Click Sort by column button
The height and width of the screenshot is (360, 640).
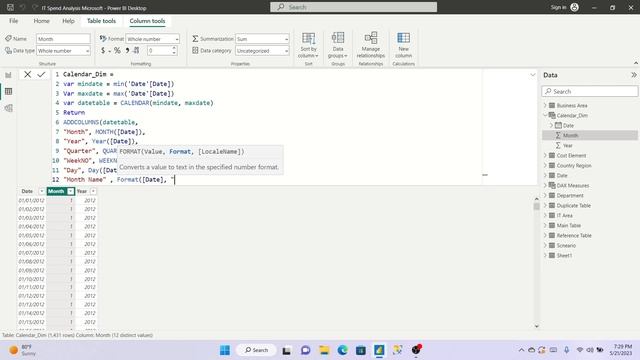click(x=308, y=45)
